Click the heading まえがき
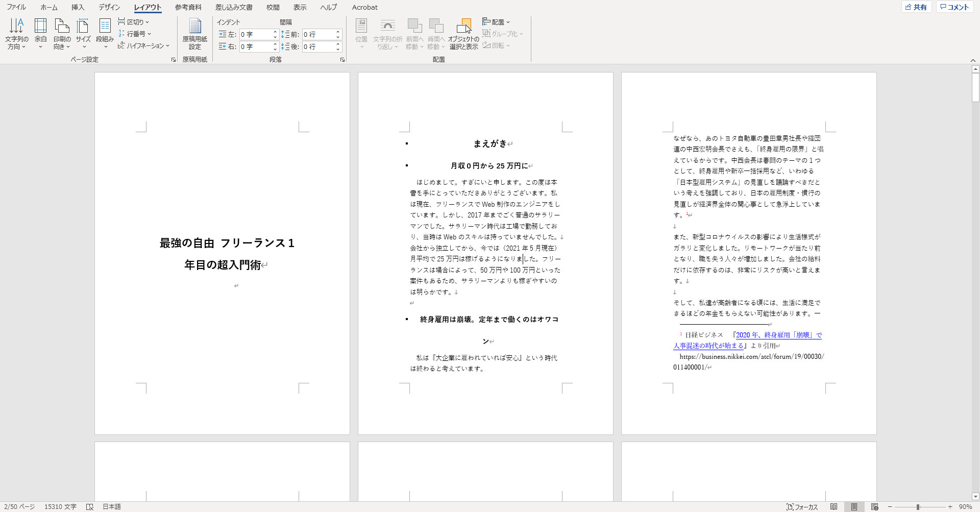Image resolution: width=980 pixels, height=512 pixels. pos(490,144)
